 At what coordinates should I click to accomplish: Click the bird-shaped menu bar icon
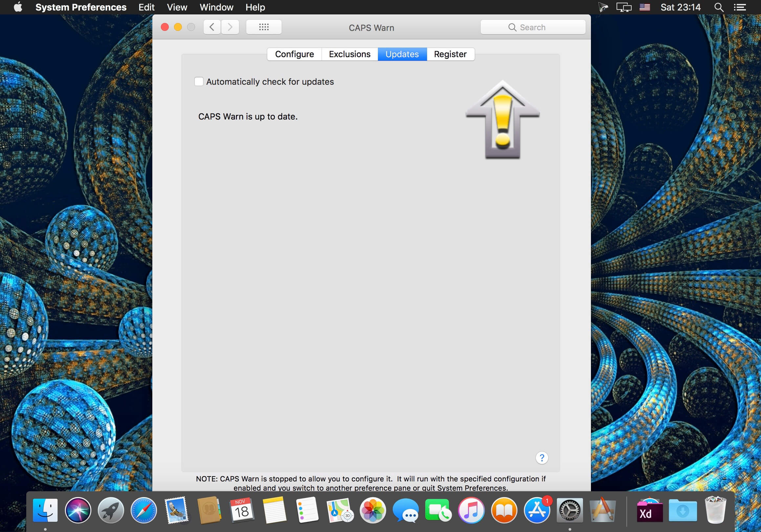(x=603, y=7)
